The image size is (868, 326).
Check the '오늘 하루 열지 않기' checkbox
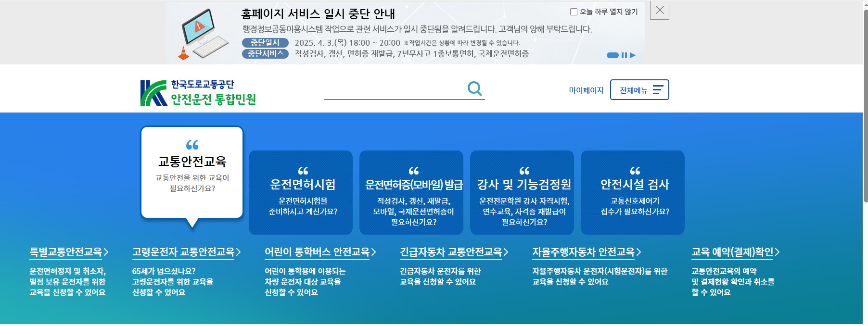(574, 12)
